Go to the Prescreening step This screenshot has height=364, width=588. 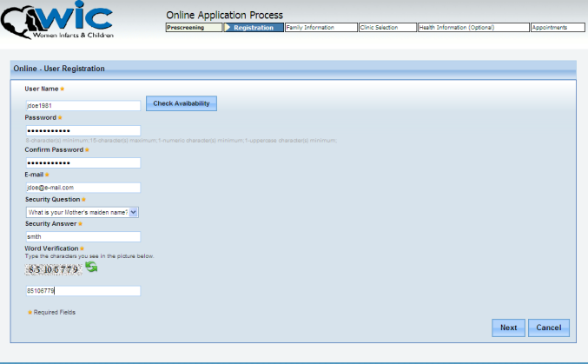point(193,28)
